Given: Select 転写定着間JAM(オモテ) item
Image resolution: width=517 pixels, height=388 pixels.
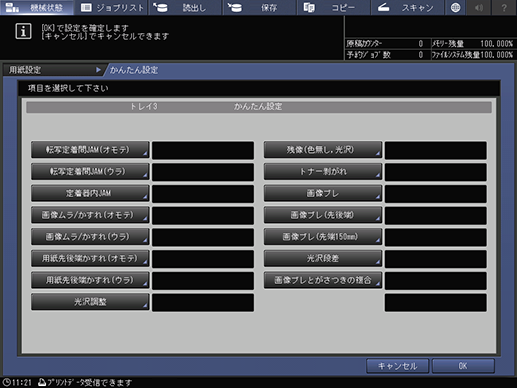Looking at the screenshot, I should point(90,150).
